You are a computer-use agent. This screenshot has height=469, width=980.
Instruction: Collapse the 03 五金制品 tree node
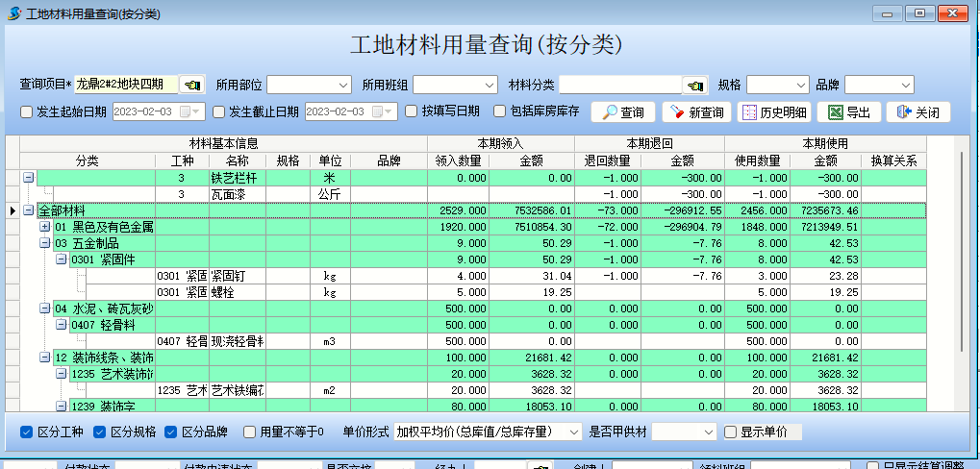[44, 243]
